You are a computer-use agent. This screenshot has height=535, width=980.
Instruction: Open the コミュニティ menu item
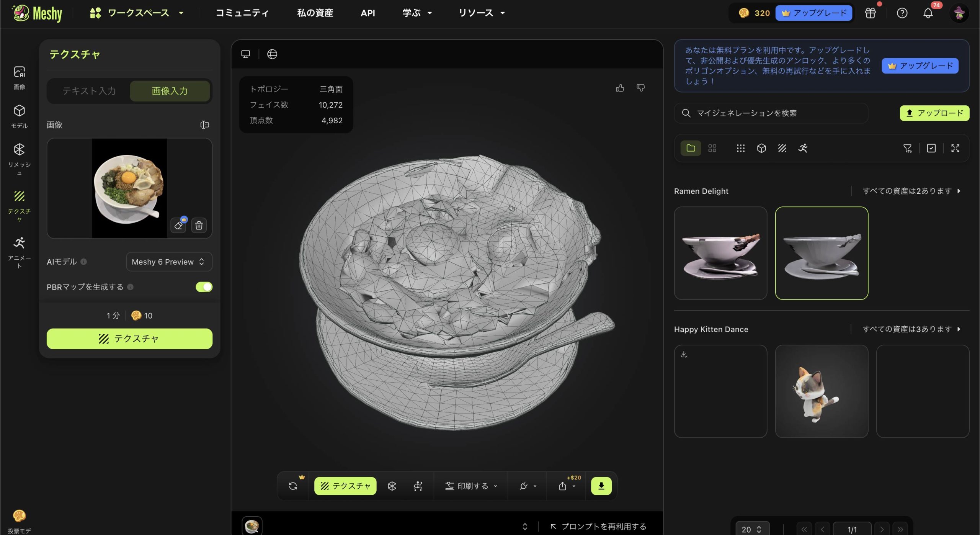(242, 13)
